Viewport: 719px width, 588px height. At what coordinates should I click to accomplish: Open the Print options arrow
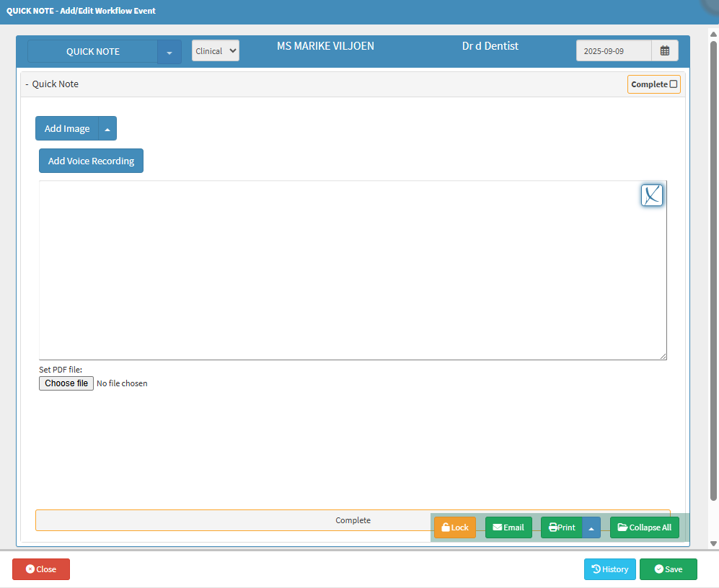pos(591,527)
